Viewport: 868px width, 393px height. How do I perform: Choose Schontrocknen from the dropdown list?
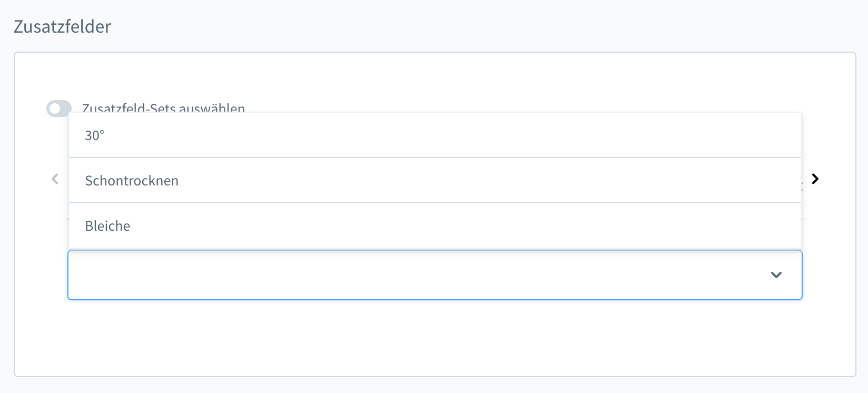pyautogui.click(x=132, y=181)
